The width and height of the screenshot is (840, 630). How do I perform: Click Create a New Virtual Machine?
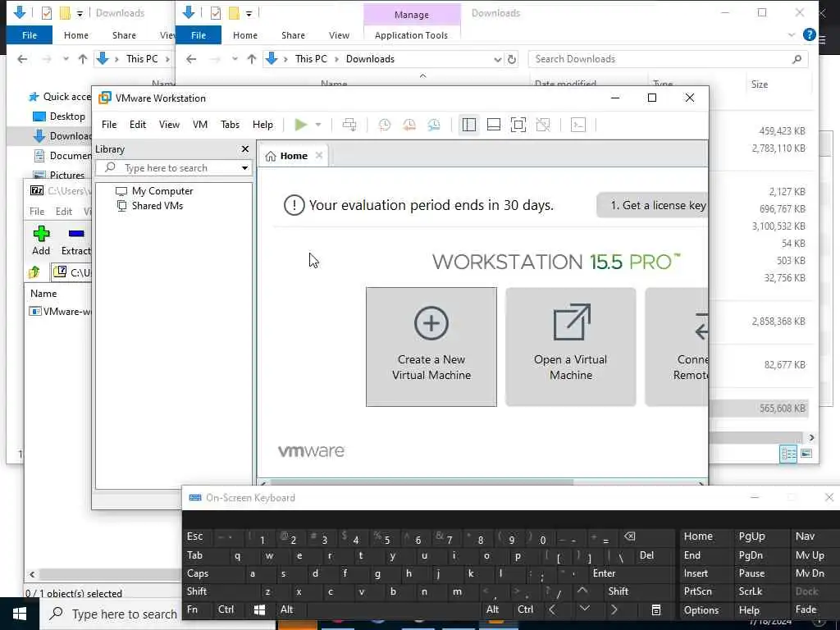(x=431, y=347)
